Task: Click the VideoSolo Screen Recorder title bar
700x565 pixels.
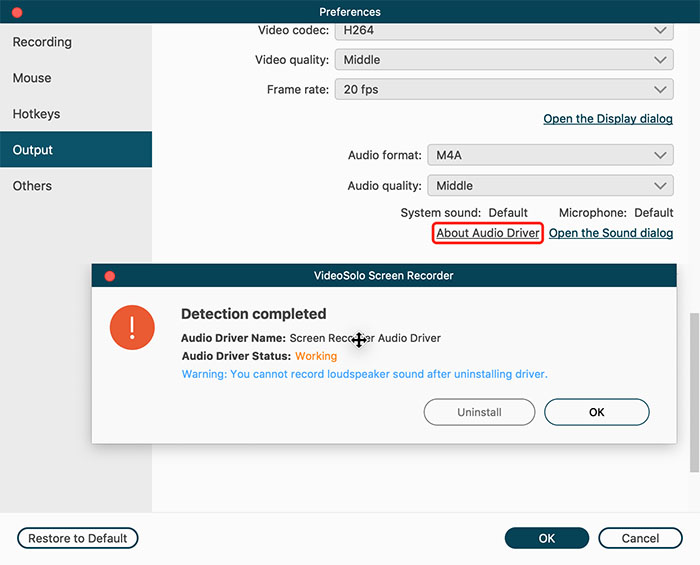Action: [384, 275]
